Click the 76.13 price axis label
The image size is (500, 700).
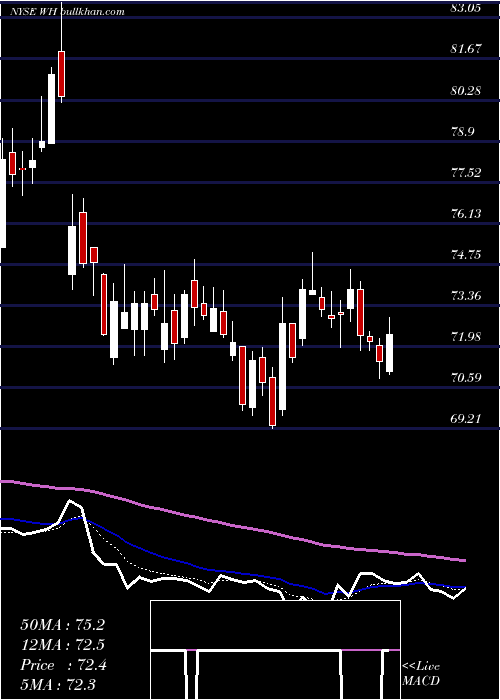click(x=466, y=213)
